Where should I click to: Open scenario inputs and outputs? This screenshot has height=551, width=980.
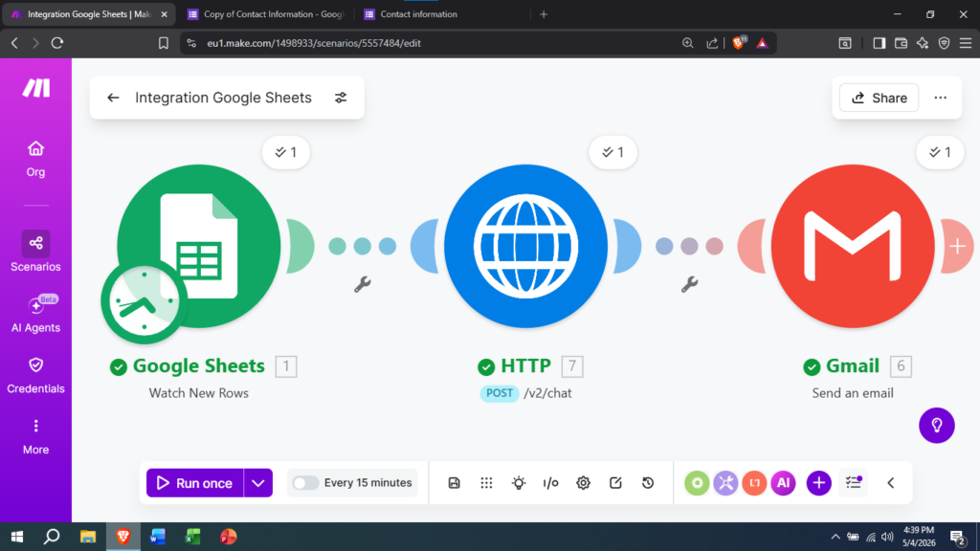(x=550, y=483)
